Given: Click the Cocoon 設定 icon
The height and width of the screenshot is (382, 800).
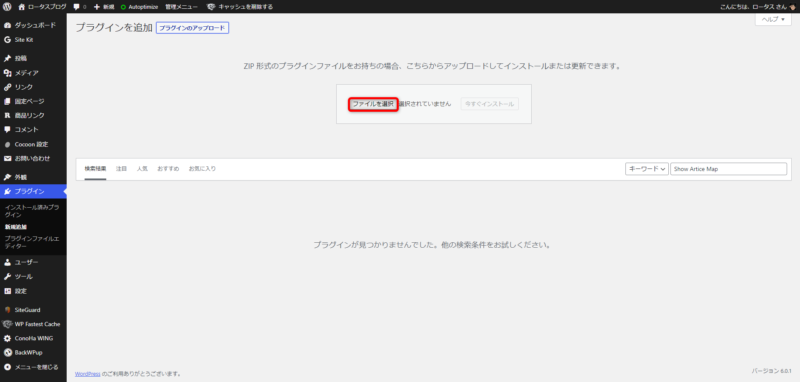Looking at the screenshot, I should click(x=7, y=144).
